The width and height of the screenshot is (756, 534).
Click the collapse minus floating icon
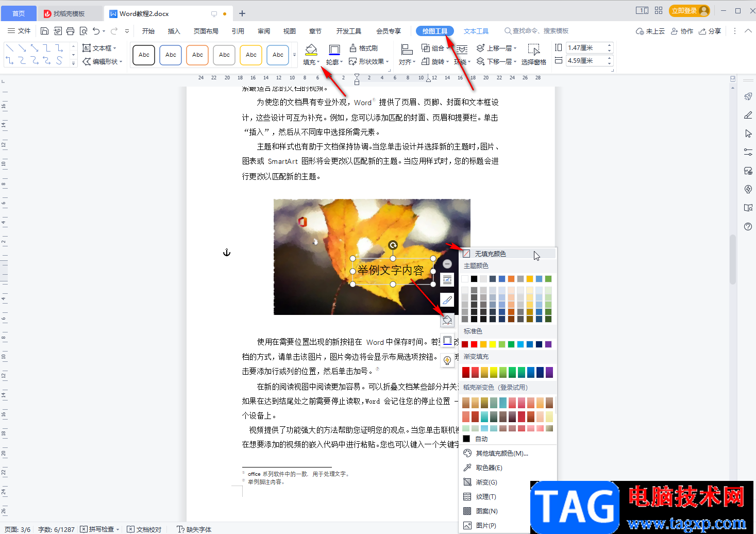pyautogui.click(x=447, y=264)
